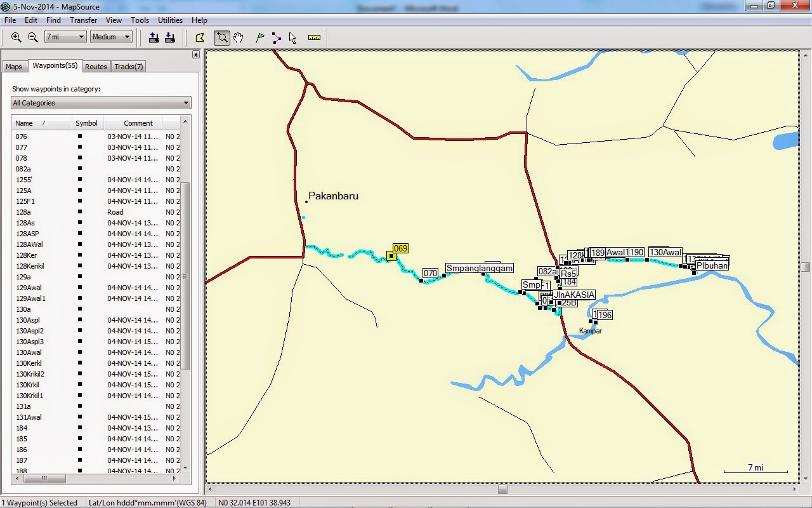The height and width of the screenshot is (508, 812).
Task: Pick the Distance/Bearing ruler tool
Action: [x=313, y=37]
